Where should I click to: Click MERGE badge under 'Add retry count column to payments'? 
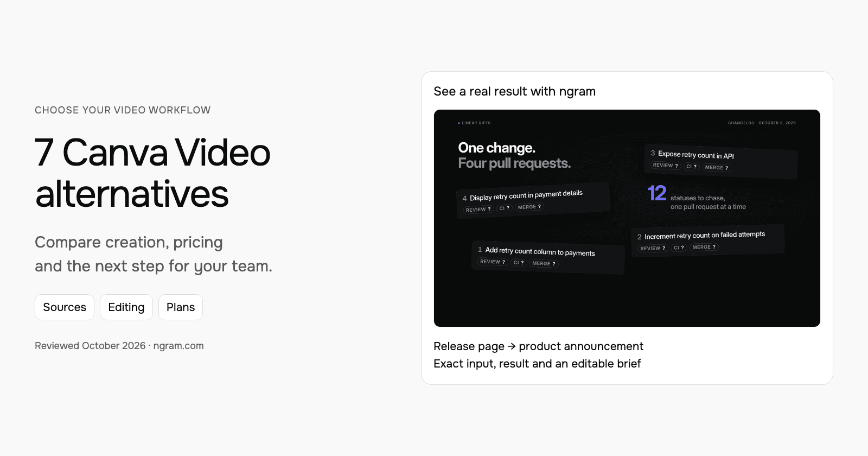(x=544, y=263)
